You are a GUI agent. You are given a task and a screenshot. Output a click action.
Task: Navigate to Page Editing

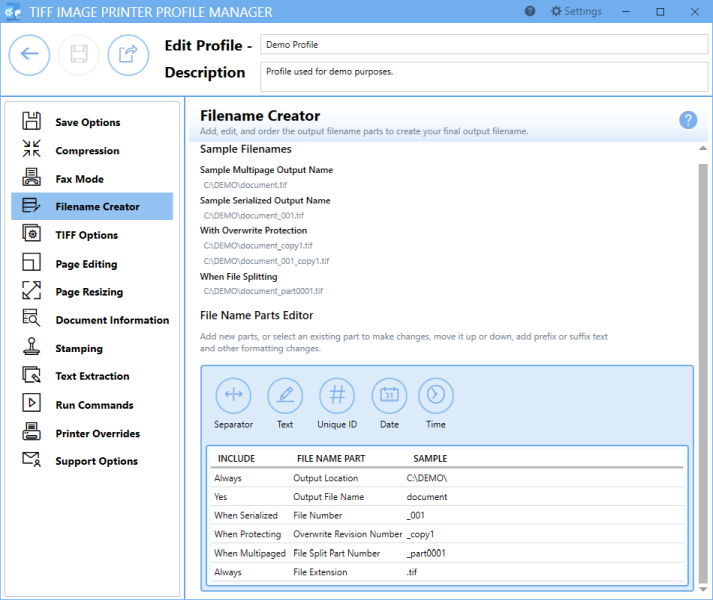click(x=92, y=264)
